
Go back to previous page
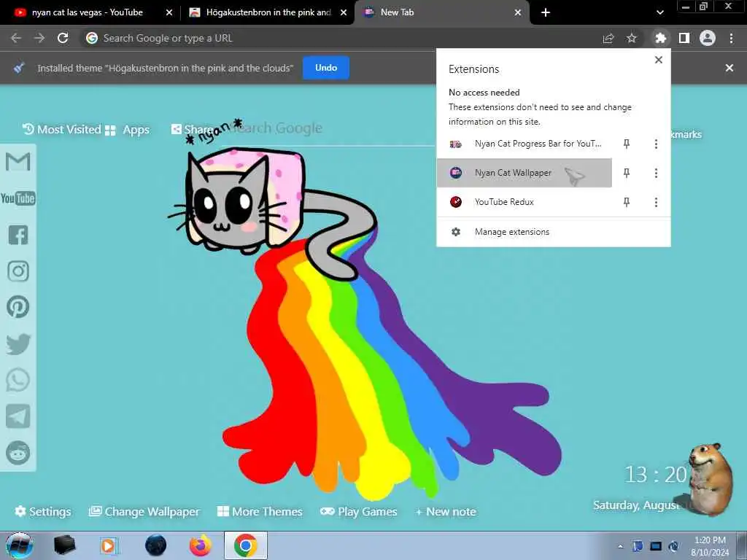pyautogui.click(x=16, y=38)
